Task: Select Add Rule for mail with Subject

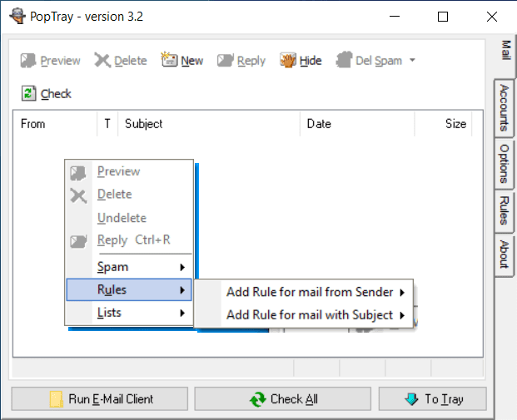Action: point(304,315)
